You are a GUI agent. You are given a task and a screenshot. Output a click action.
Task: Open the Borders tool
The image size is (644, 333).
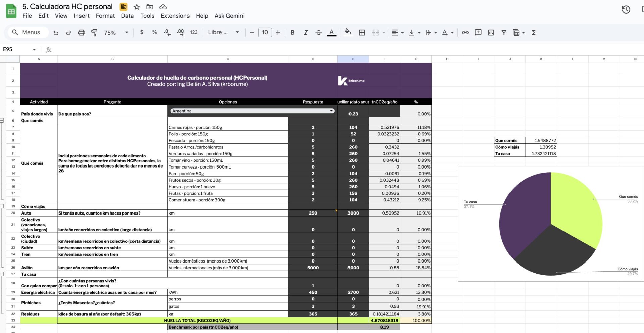coord(362,33)
